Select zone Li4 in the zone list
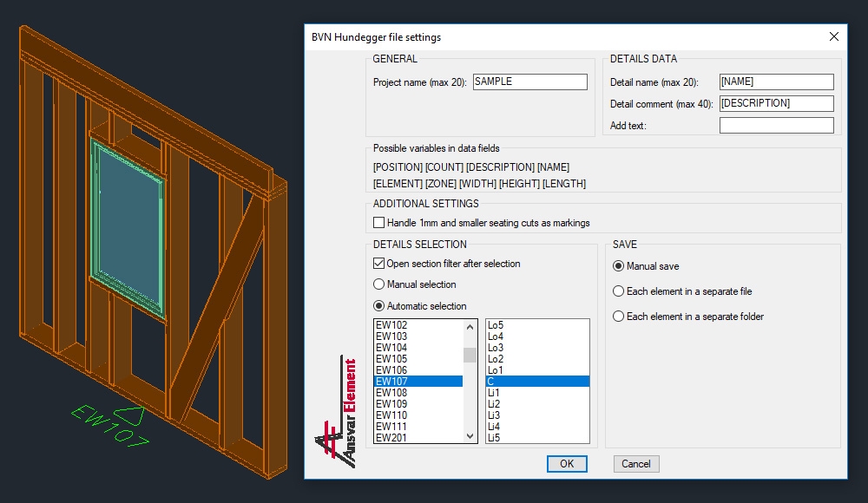The image size is (868, 503). pyautogui.click(x=537, y=427)
